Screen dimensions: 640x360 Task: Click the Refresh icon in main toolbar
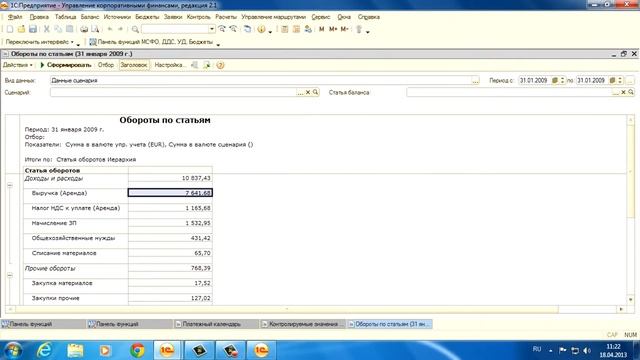click(247, 29)
